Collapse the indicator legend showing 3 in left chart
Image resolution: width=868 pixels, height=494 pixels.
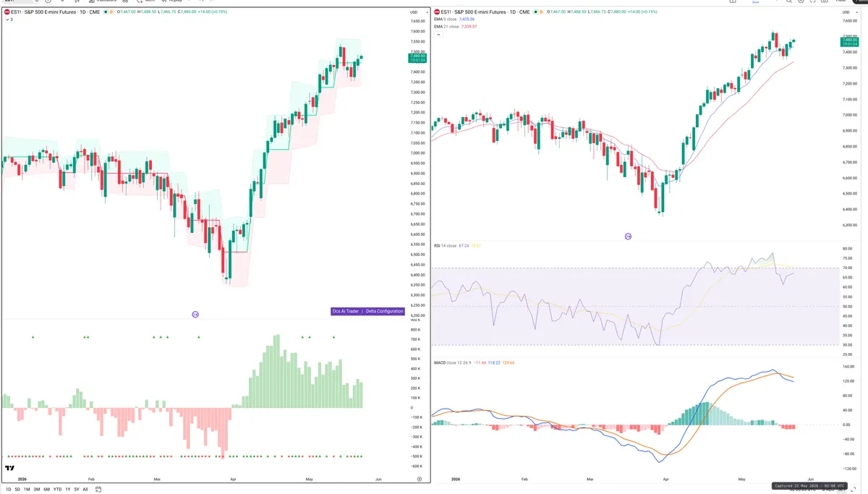(8, 20)
